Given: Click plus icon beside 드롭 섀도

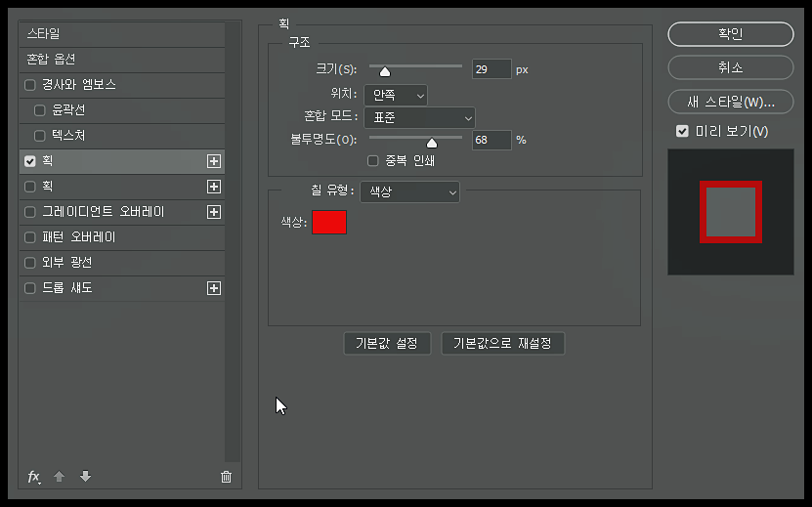Looking at the screenshot, I should point(214,288).
